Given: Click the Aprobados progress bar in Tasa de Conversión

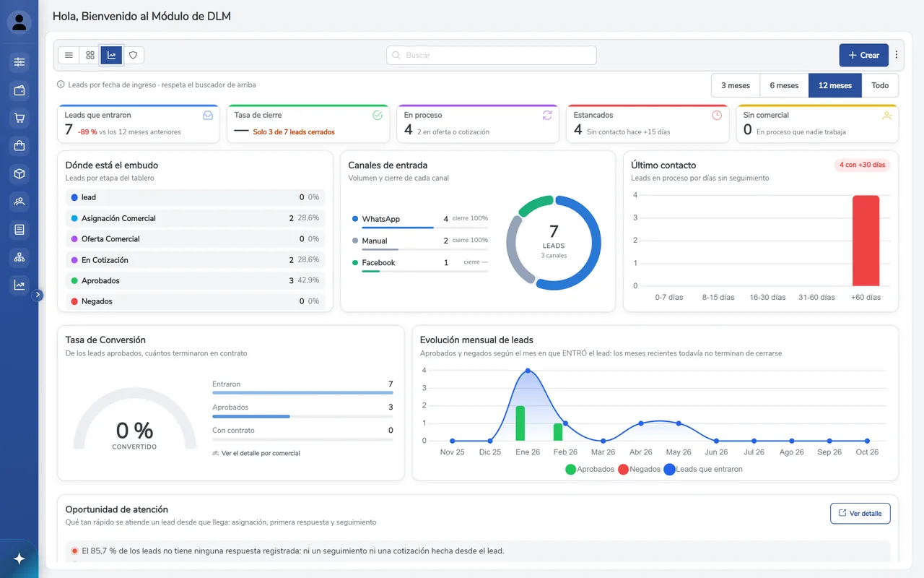Looking at the screenshot, I should pyautogui.click(x=302, y=416).
